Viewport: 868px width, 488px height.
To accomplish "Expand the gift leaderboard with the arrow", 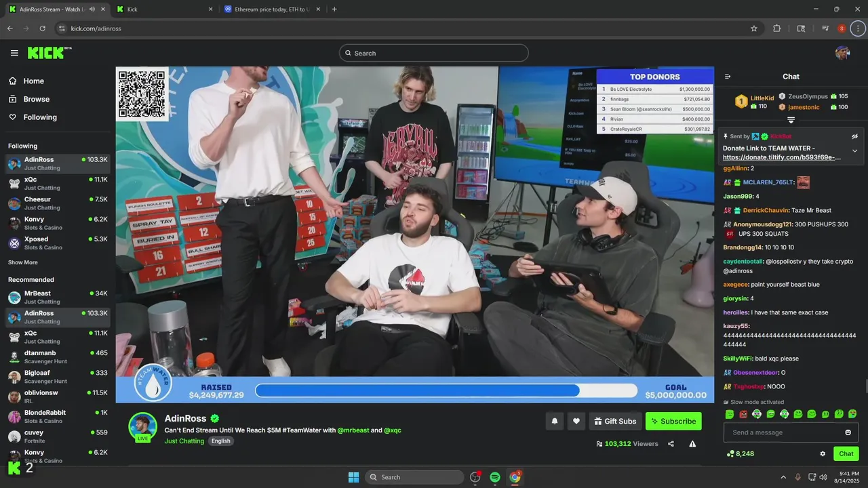I will (791, 120).
